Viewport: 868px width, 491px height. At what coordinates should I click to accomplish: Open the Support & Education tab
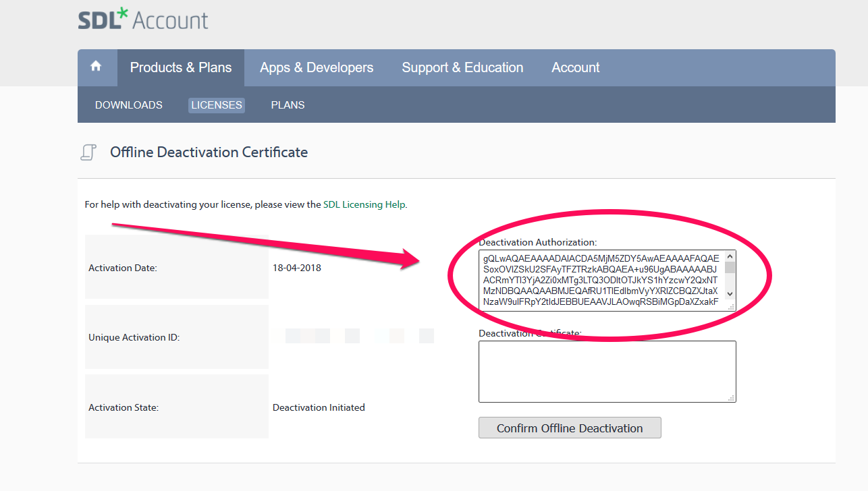pyautogui.click(x=462, y=67)
